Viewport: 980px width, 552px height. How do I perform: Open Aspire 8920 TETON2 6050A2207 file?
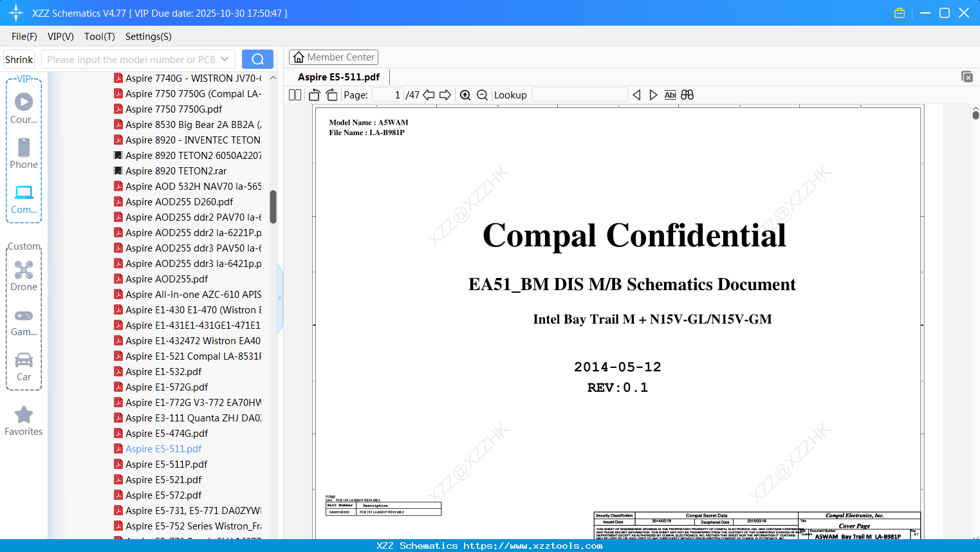pyautogui.click(x=188, y=155)
